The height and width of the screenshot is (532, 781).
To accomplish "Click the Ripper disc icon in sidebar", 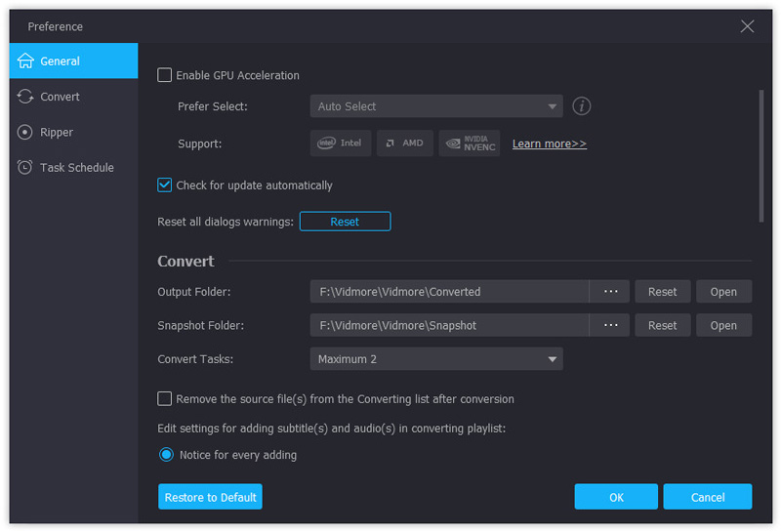I will click(25, 132).
